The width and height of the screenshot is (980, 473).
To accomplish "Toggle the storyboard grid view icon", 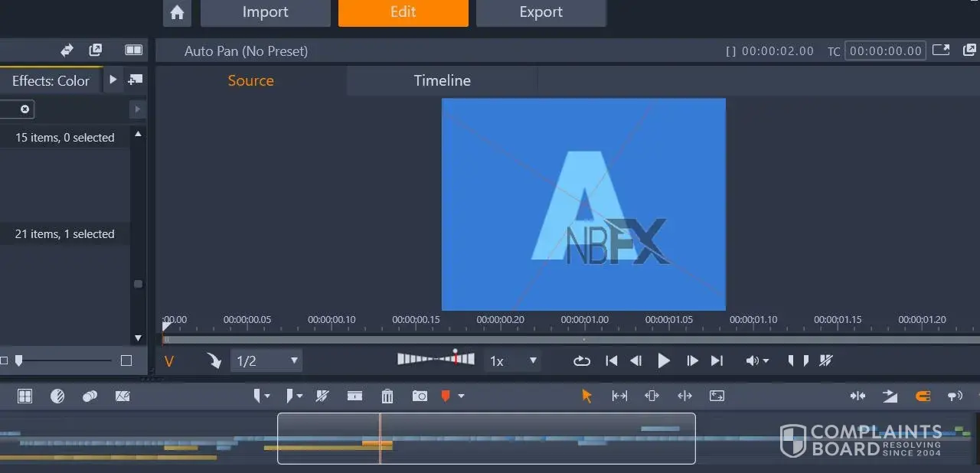I will (x=25, y=396).
